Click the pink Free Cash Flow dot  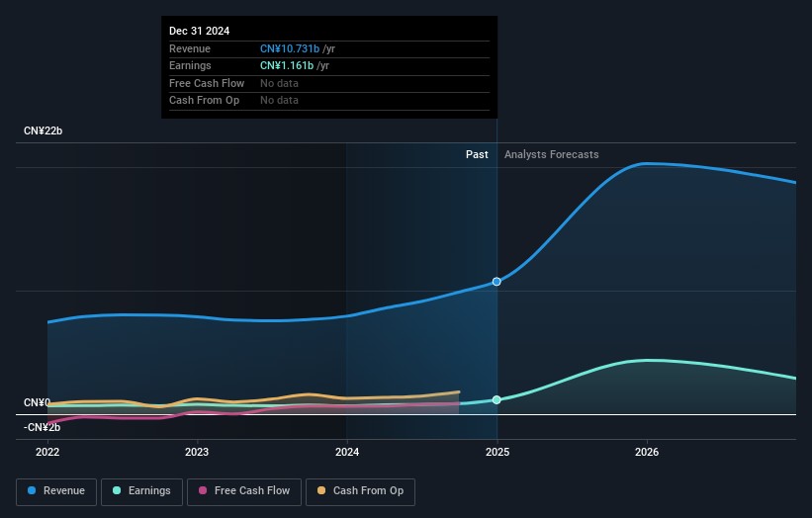point(203,491)
